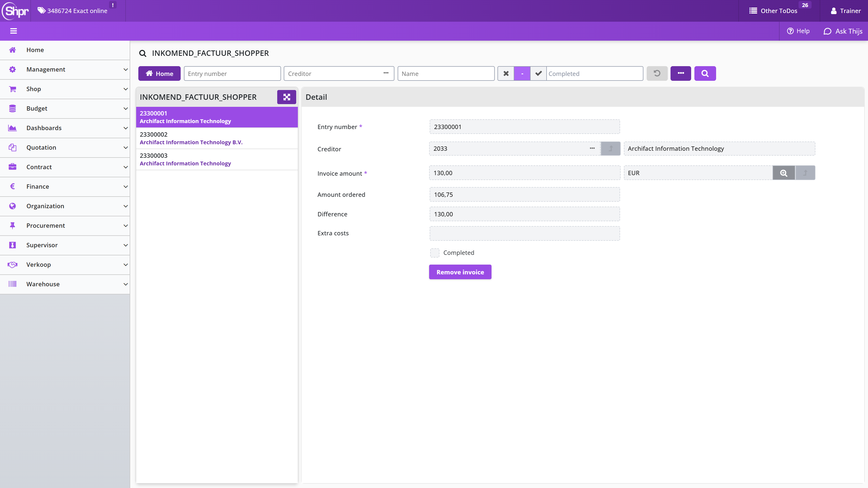The width and height of the screenshot is (868, 488).
Task: Expand the Budget menu
Action: (x=65, y=108)
